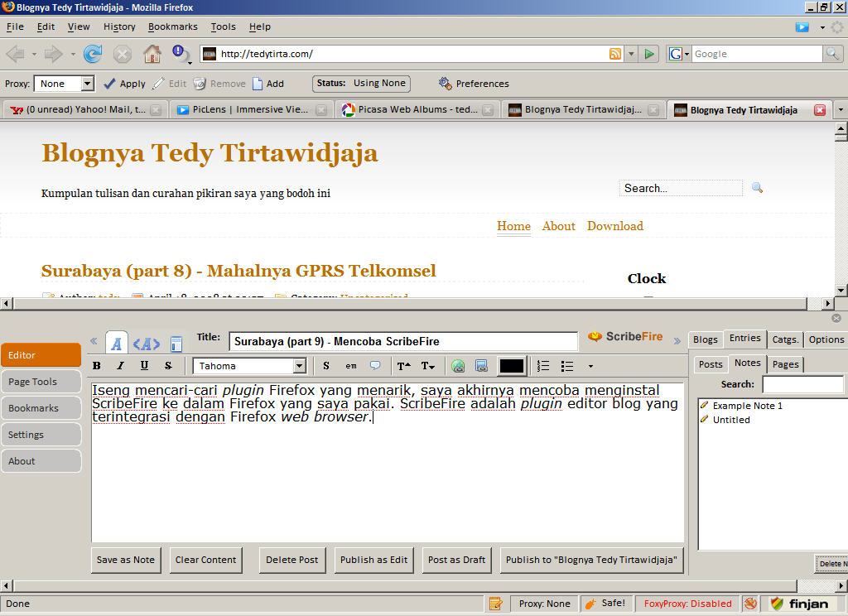Click the em emphasis button
The image size is (848, 616).
click(351, 366)
